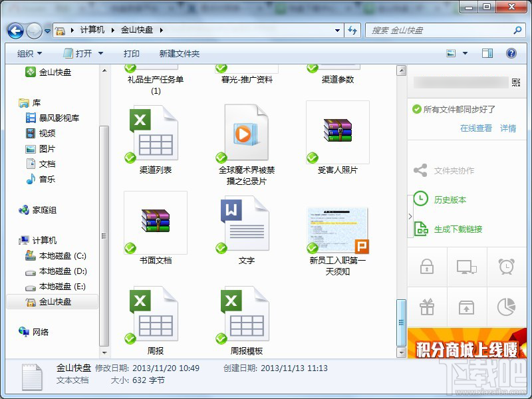Select 金山快盘 at top of navigation tree

tap(48, 72)
